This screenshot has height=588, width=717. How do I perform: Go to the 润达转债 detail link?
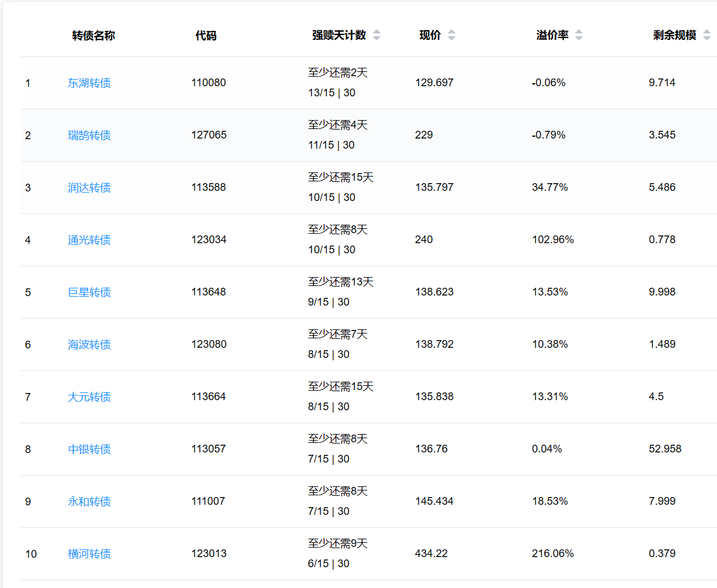coord(89,188)
